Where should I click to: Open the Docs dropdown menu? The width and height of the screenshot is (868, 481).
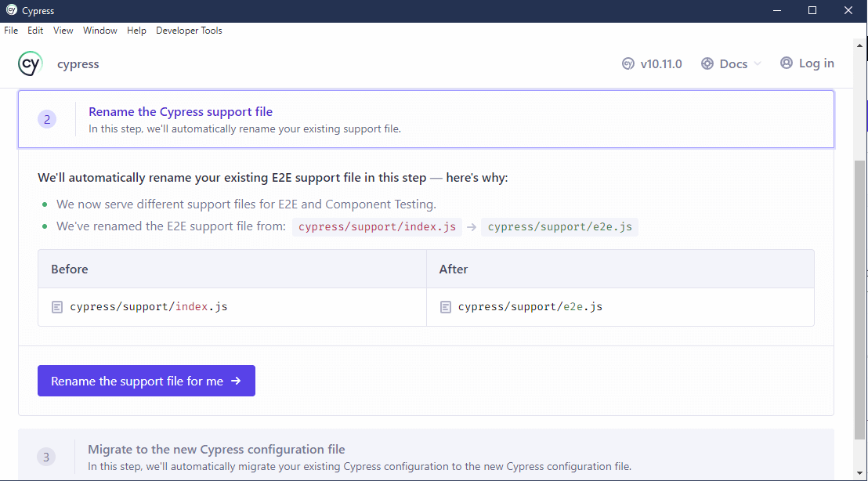[732, 63]
